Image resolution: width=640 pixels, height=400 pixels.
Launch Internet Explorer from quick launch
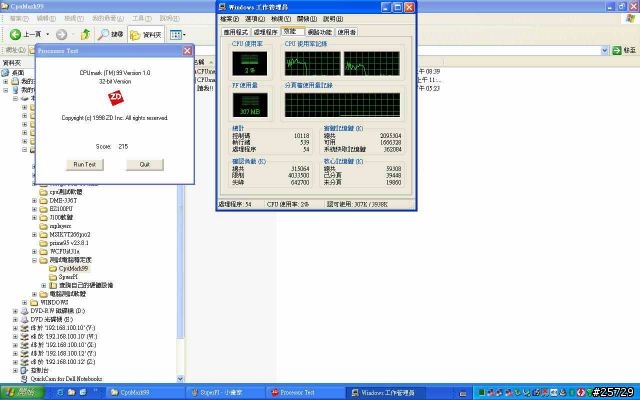pos(60,392)
